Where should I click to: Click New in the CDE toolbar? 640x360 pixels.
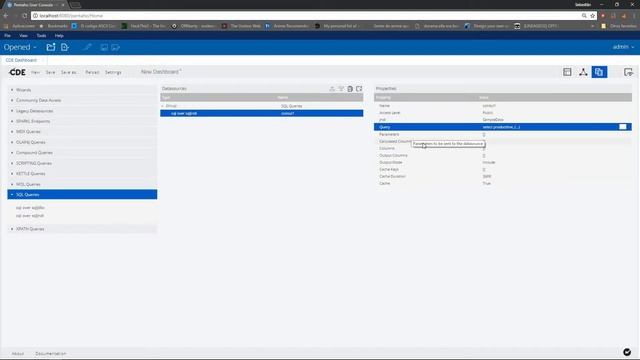click(x=36, y=72)
